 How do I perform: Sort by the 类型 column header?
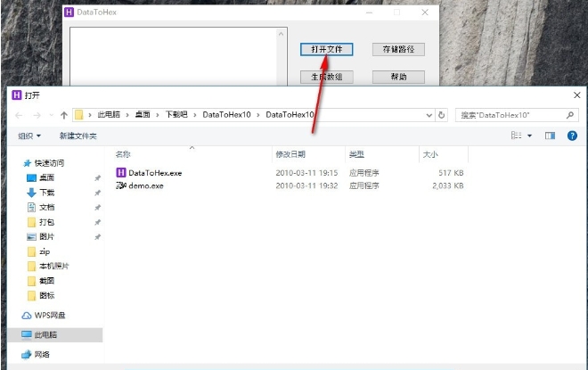pyautogui.click(x=356, y=154)
